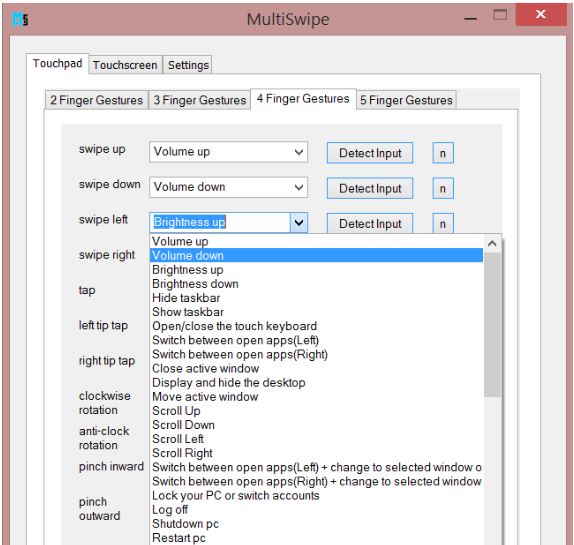The width and height of the screenshot is (574, 545).
Task: Click the n button for swipe down
Action: click(443, 188)
